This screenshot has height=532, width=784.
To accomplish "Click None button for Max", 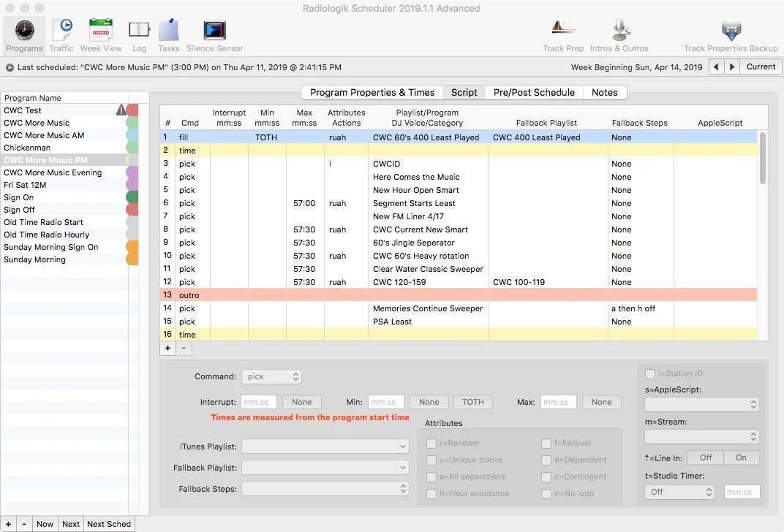I will tap(601, 402).
